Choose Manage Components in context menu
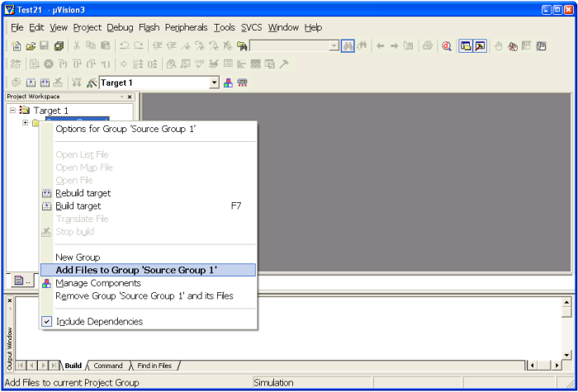Viewport: 578px width, 392px height. (148, 283)
